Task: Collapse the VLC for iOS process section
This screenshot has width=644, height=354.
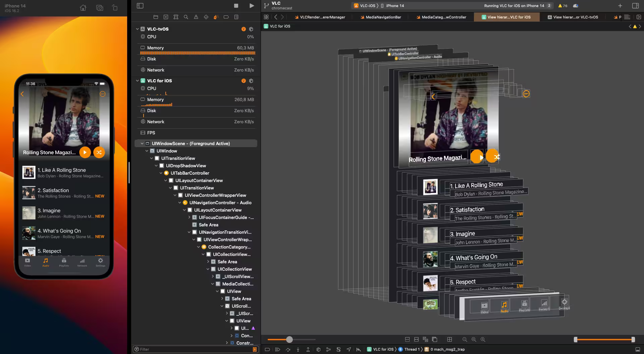Action: pyautogui.click(x=137, y=81)
